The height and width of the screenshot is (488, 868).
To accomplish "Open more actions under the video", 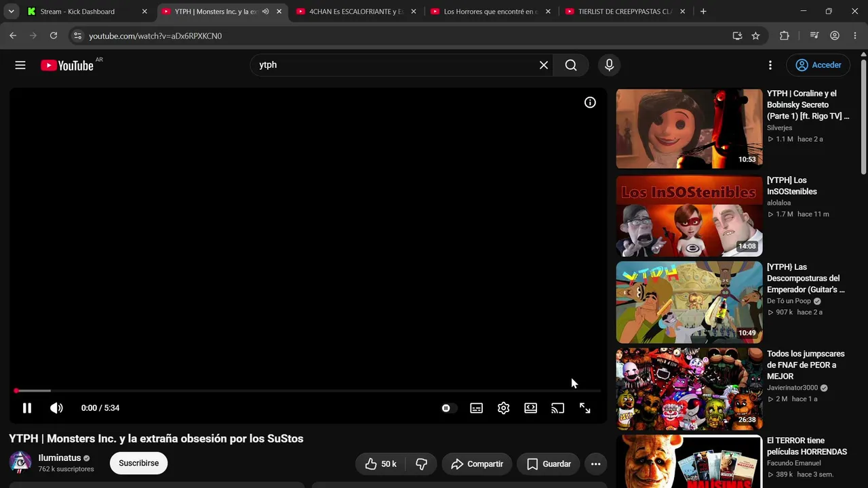I will [595, 464].
